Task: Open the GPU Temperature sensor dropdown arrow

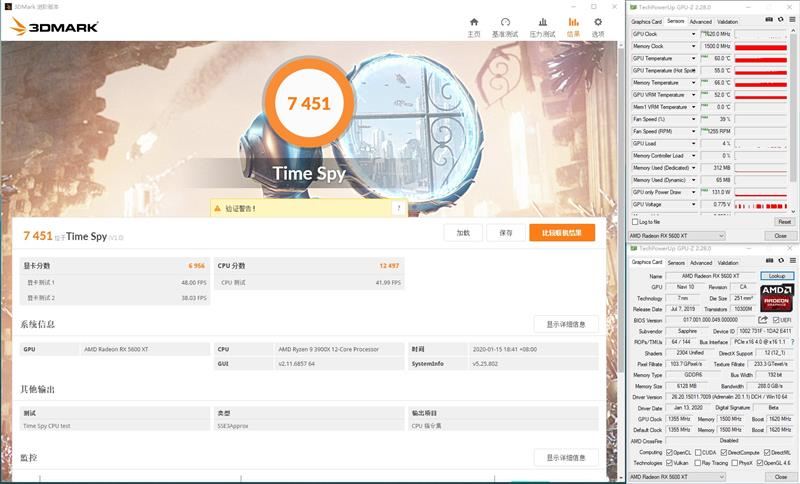Action: pos(693,58)
